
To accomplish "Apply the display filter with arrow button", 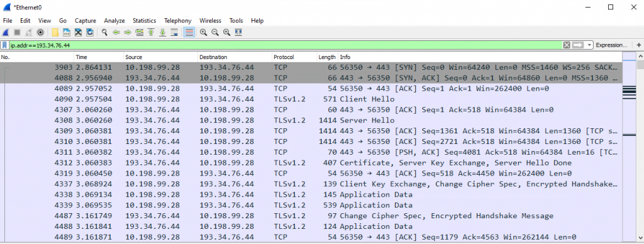I will coord(579,45).
